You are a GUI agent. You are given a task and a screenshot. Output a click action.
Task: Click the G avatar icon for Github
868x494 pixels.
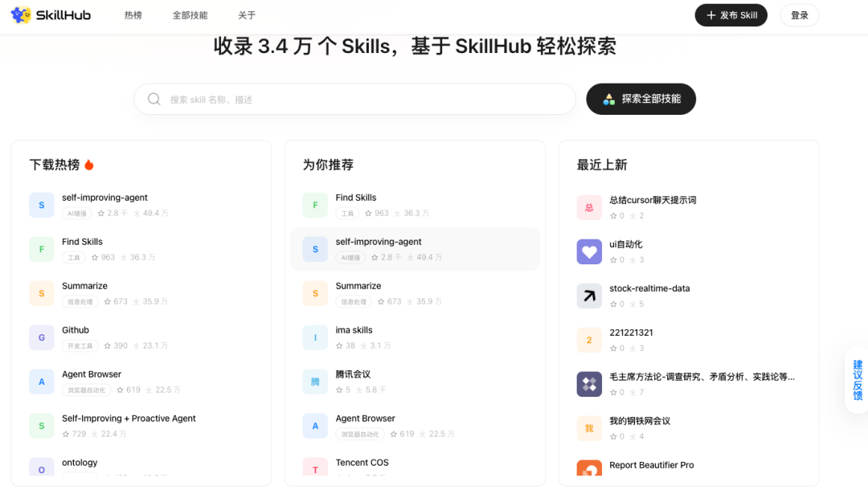pyautogui.click(x=42, y=337)
